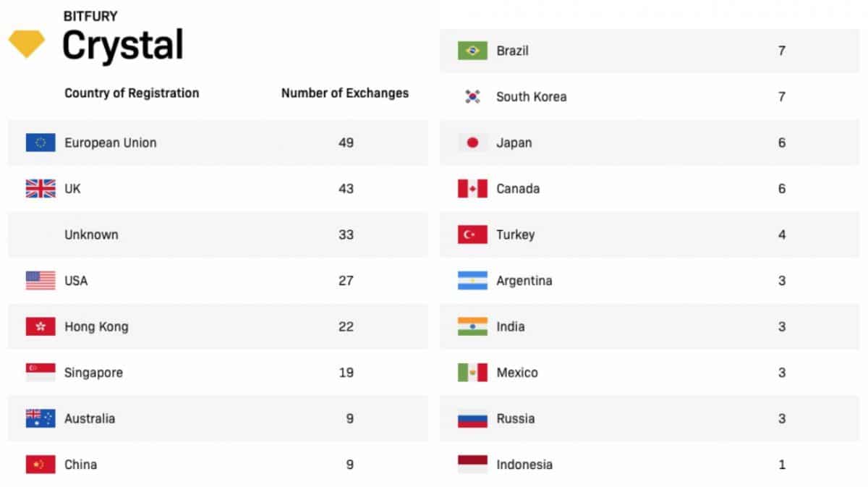This screenshot has width=868, height=487.
Task: Click the USA flag icon
Action: click(41, 281)
